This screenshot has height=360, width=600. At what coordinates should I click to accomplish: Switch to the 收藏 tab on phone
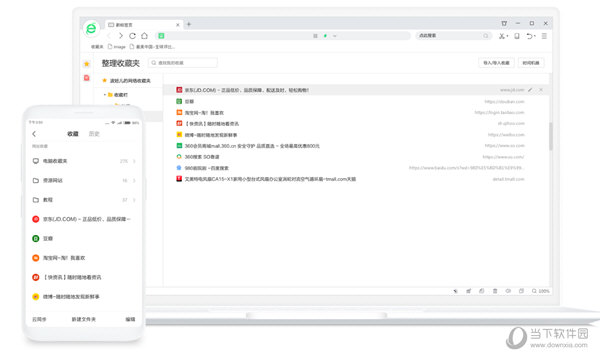(x=73, y=134)
